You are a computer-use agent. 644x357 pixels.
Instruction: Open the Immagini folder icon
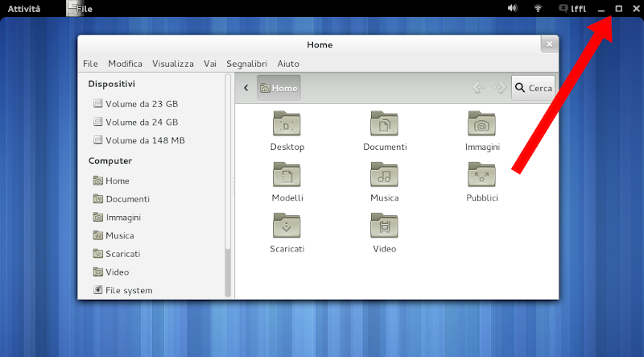pos(482,124)
